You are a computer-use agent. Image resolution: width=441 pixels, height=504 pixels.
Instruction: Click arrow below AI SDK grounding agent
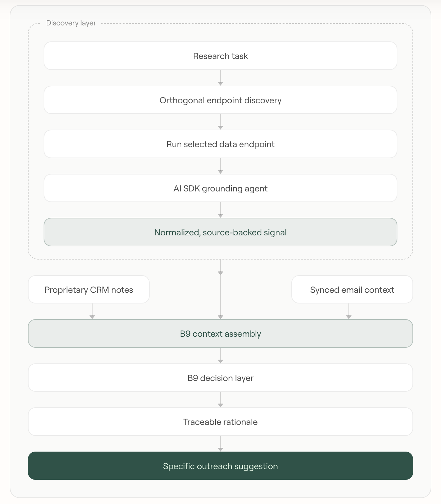click(220, 210)
